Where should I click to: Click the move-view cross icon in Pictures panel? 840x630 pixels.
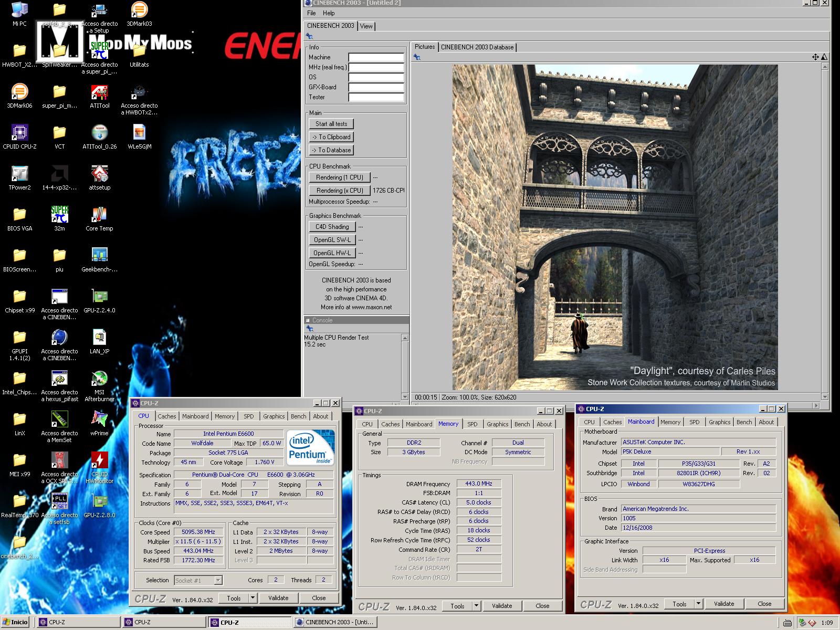815,57
